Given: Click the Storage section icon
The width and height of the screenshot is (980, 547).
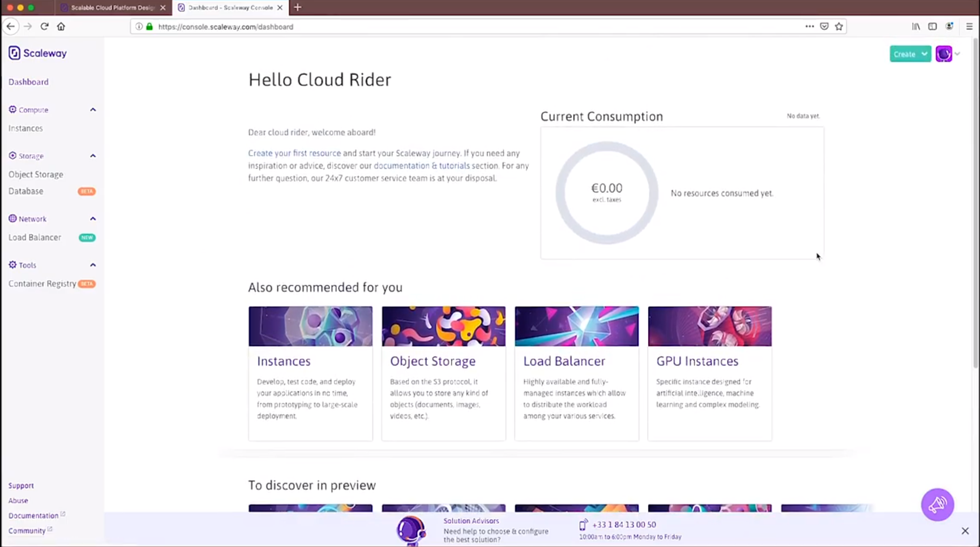Looking at the screenshot, I should 12,156.
